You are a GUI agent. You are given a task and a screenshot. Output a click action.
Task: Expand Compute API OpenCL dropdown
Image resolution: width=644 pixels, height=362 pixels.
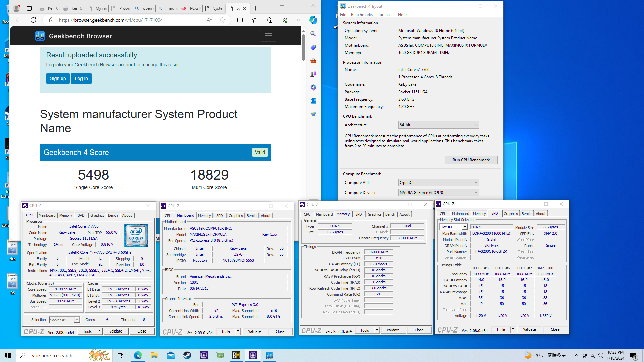[x=438, y=183]
